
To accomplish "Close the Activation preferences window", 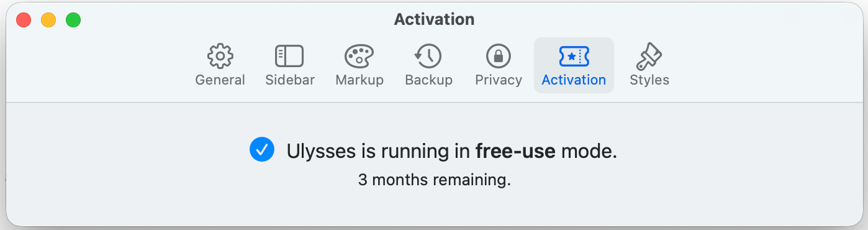I will (24, 20).
